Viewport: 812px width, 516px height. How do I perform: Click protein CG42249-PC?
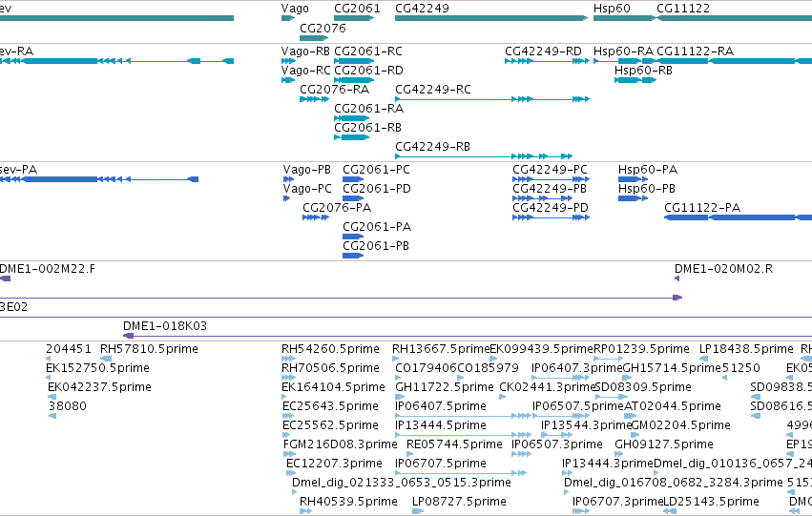pos(550,170)
